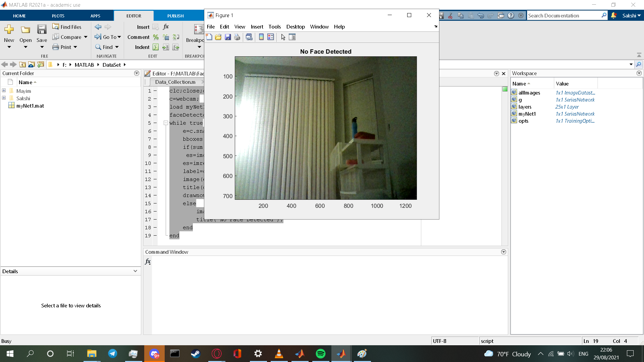The image size is (644, 362).
Task: Print the figure using printer icon
Action: (237, 37)
